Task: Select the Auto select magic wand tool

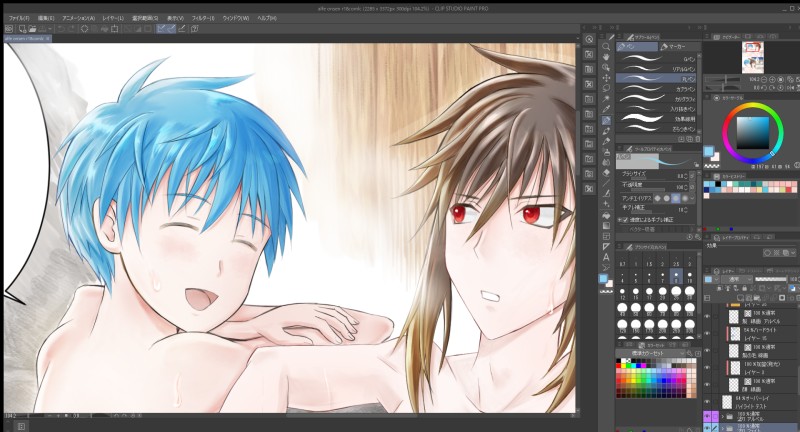Action: pyautogui.click(x=606, y=99)
